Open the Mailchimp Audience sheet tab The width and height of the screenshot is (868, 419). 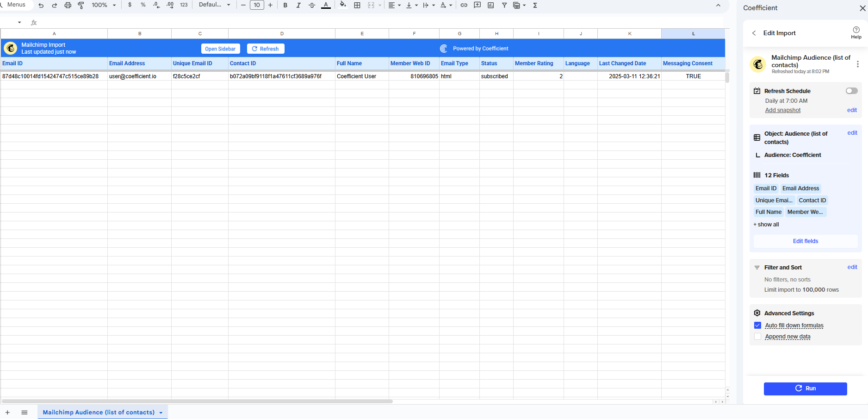pos(99,412)
